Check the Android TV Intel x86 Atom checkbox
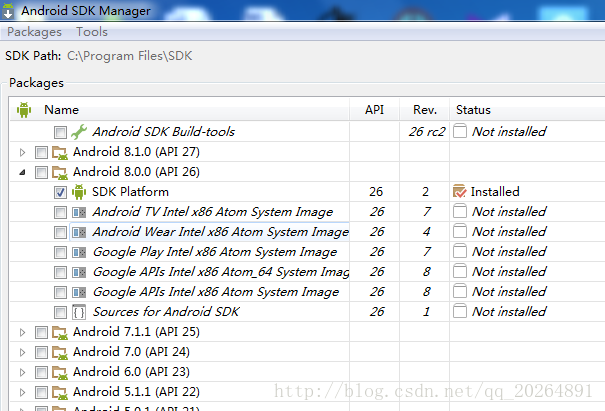The image size is (605, 411). [x=60, y=212]
